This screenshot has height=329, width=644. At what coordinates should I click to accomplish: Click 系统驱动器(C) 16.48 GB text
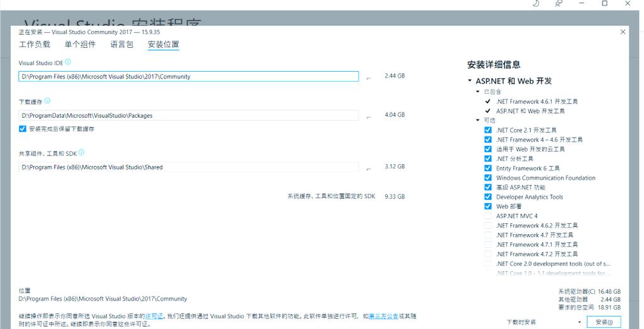click(589, 291)
